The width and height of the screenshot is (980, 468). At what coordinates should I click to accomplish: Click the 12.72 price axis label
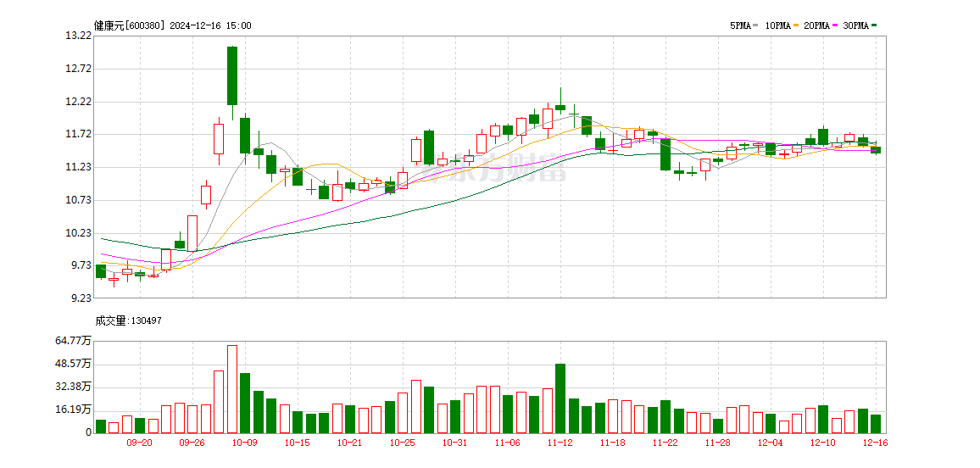[77, 69]
